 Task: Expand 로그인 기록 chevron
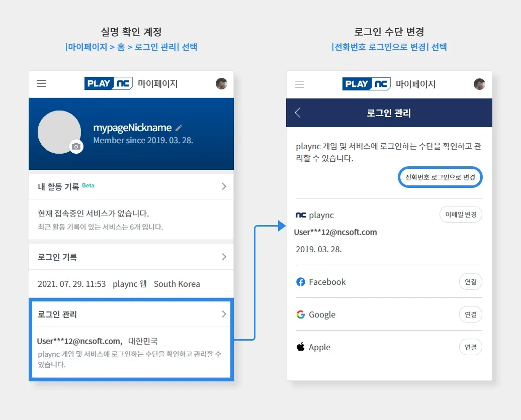tap(224, 257)
